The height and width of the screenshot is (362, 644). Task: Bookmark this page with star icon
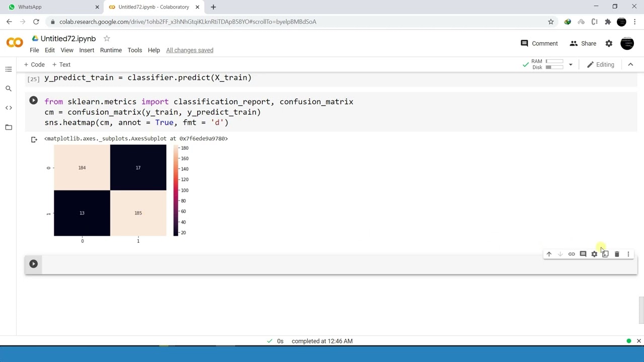pos(551,22)
